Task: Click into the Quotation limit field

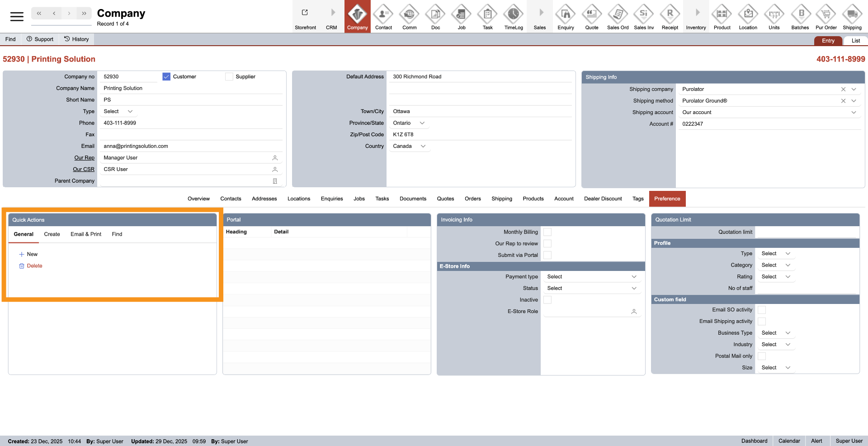Action: point(807,232)
